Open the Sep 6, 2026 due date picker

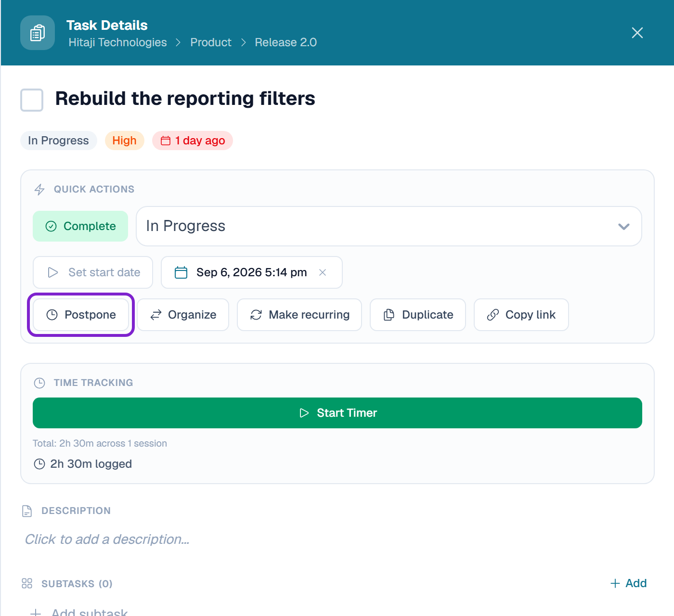click(252, 272)
